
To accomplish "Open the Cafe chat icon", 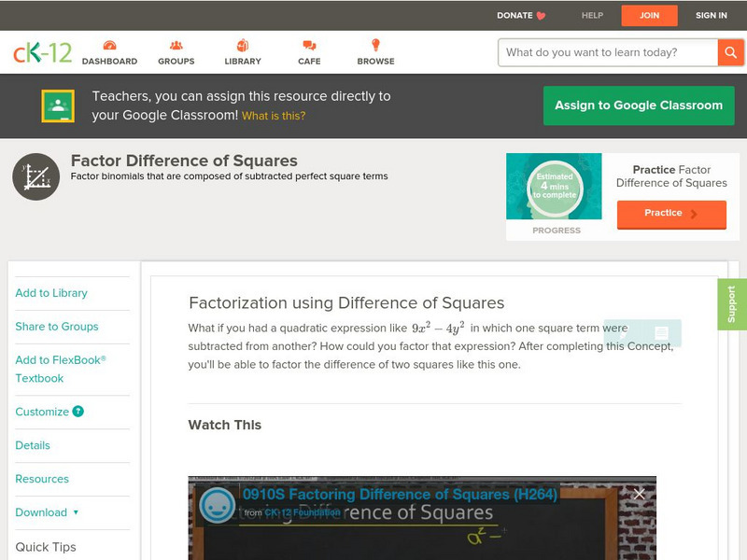I will (x=309, y=46).
